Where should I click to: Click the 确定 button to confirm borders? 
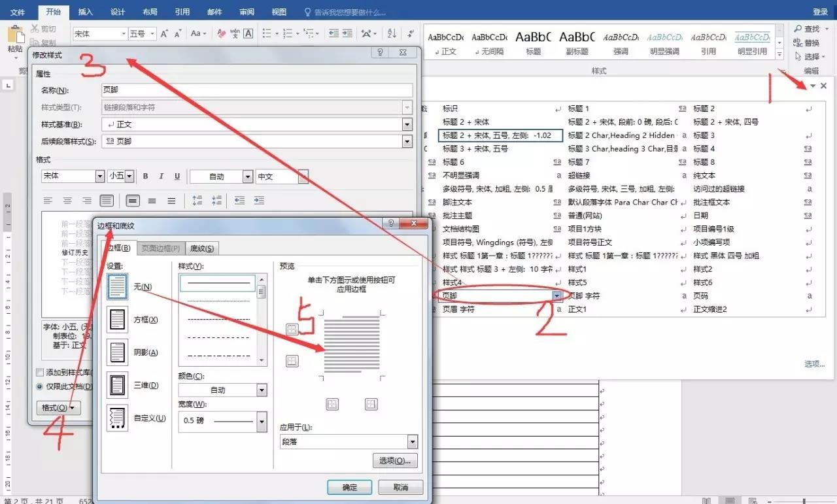click(x=349, y=486)
